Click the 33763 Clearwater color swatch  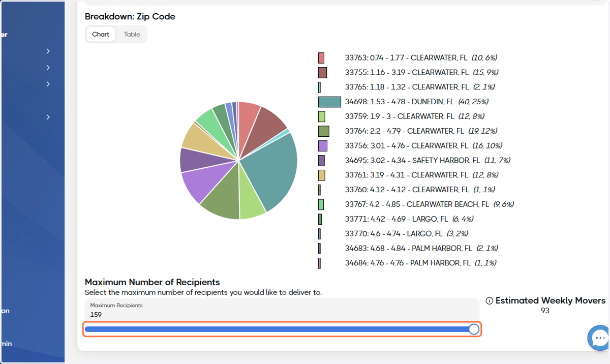[321, 58]
